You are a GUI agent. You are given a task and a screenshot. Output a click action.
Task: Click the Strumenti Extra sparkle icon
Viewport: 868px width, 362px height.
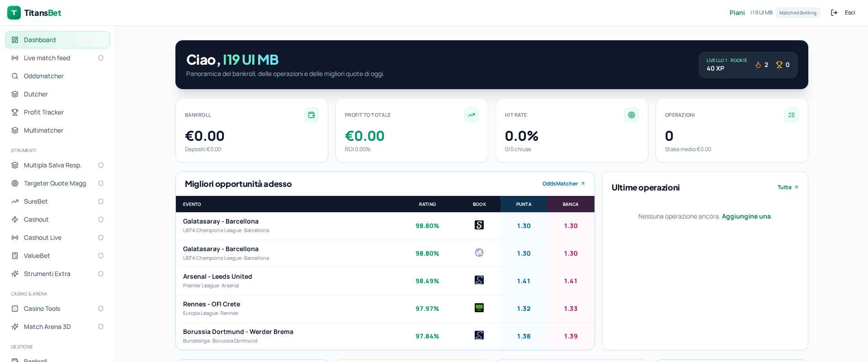(x=15, y=274)
